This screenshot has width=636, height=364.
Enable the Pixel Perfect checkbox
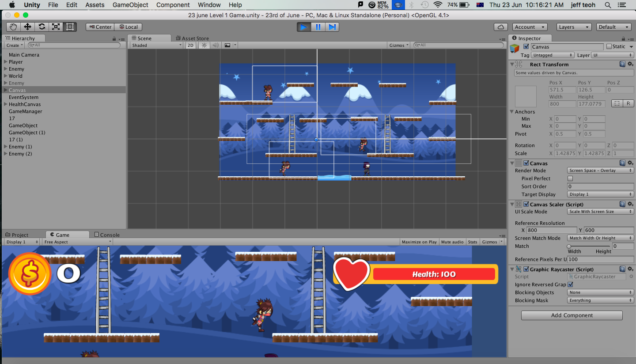pos(570,178)
